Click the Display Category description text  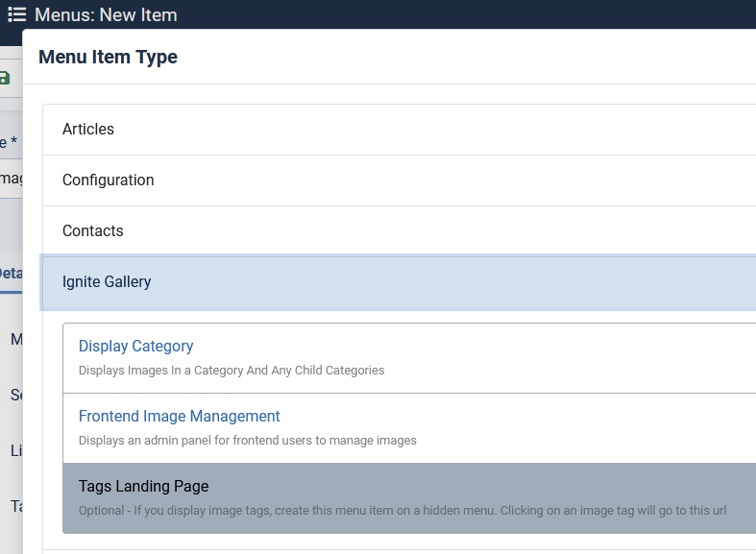(231, 371)
